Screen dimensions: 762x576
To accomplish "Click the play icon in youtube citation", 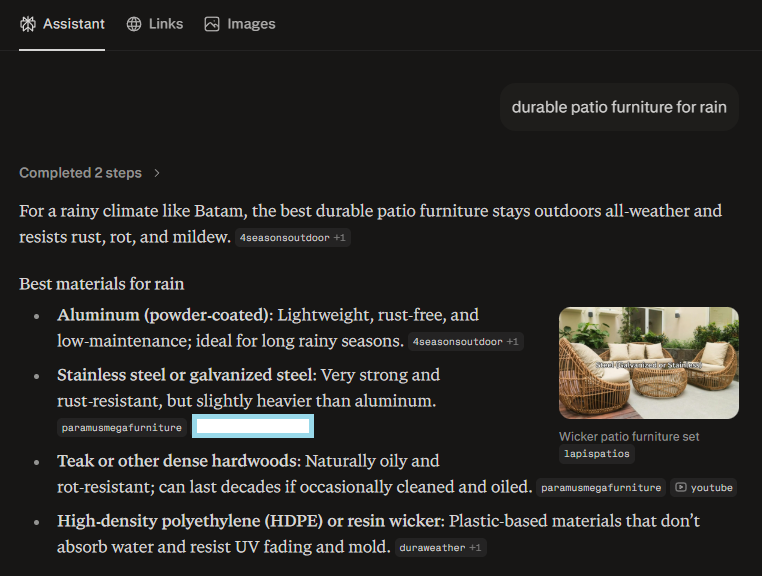I will pyautogui.click(x=681, y=488).
